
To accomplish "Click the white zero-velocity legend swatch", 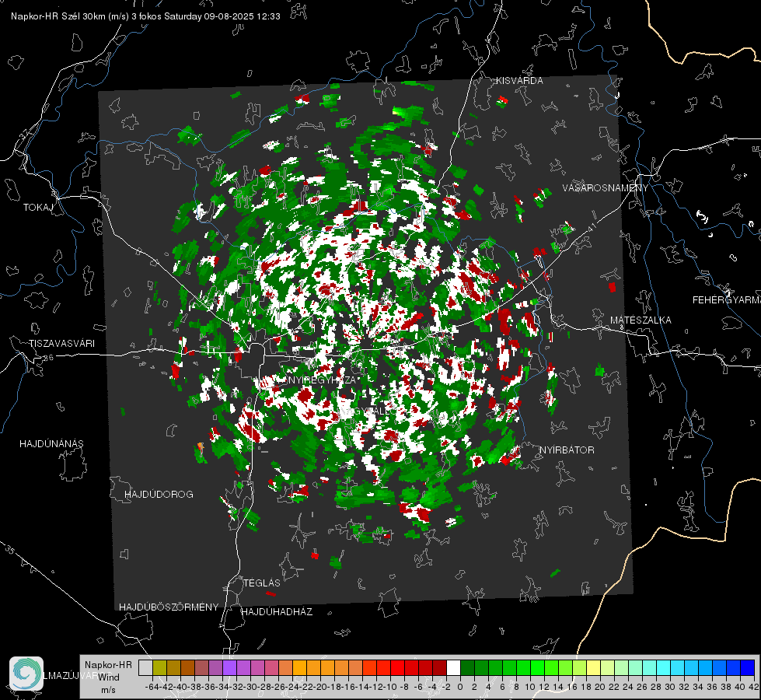I will (x=453, y=667).
